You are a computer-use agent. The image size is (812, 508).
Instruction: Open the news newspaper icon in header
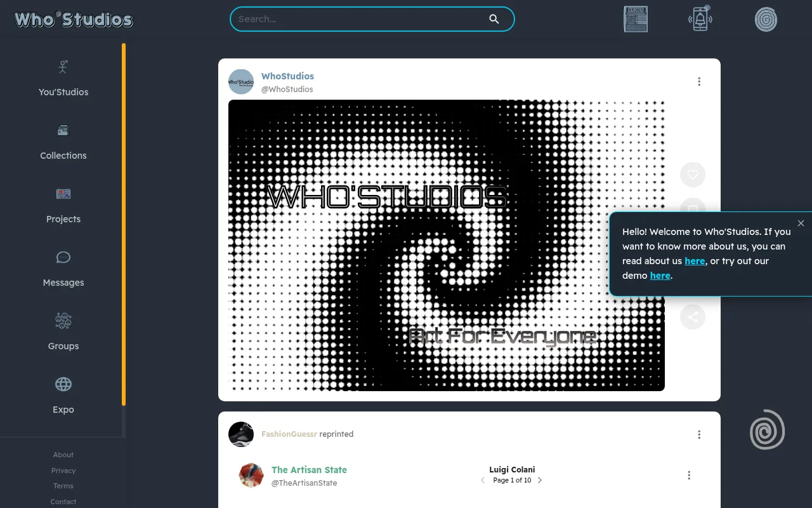point(636,19)
